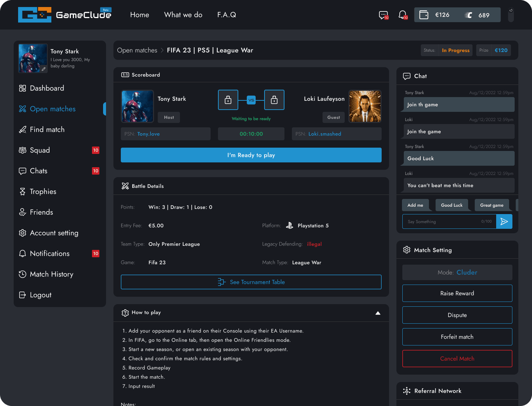The height and width of the screenshot is (406, 532).
Task: Click the red illegal Legacy Defending value
Action: tap(314, 244)
